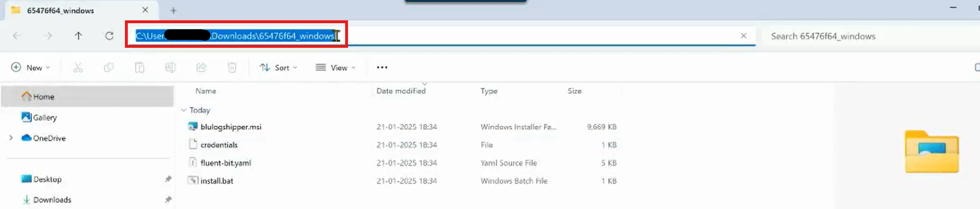Add a new File Explorer tab

(x=173, y=11)
